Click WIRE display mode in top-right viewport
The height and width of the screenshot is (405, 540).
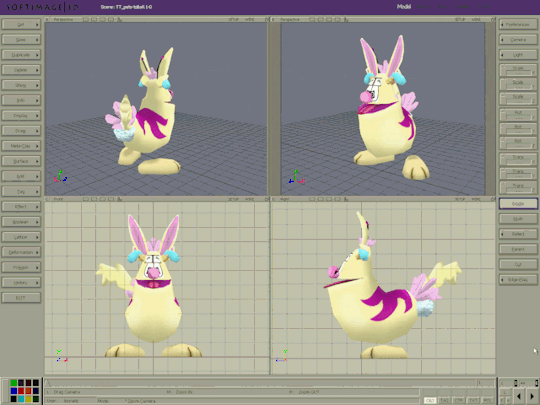click(476, 20)
